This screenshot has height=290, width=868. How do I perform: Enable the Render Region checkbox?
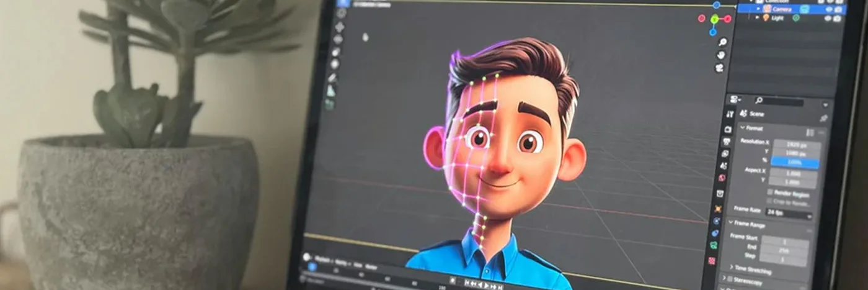[769, 193]
